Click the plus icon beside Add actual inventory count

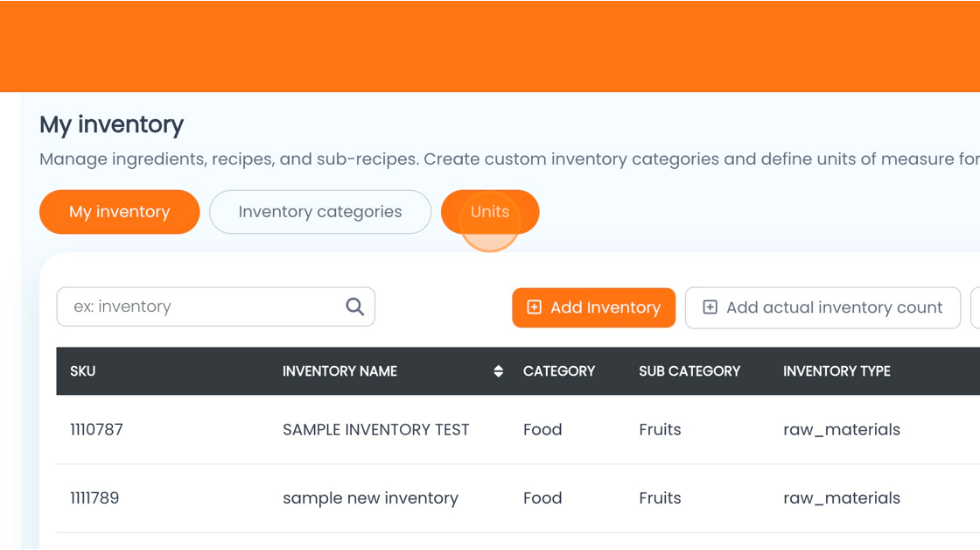coord(710,307)
